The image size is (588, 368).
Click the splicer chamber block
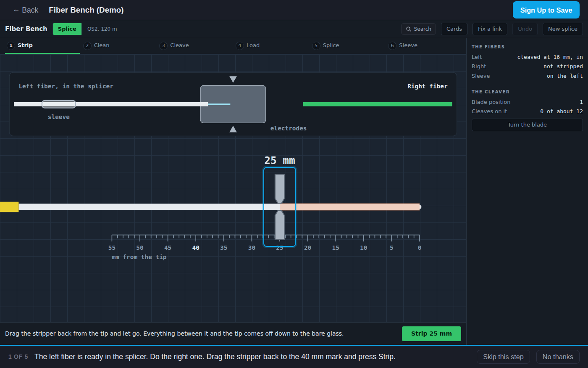tap(233, 104)
